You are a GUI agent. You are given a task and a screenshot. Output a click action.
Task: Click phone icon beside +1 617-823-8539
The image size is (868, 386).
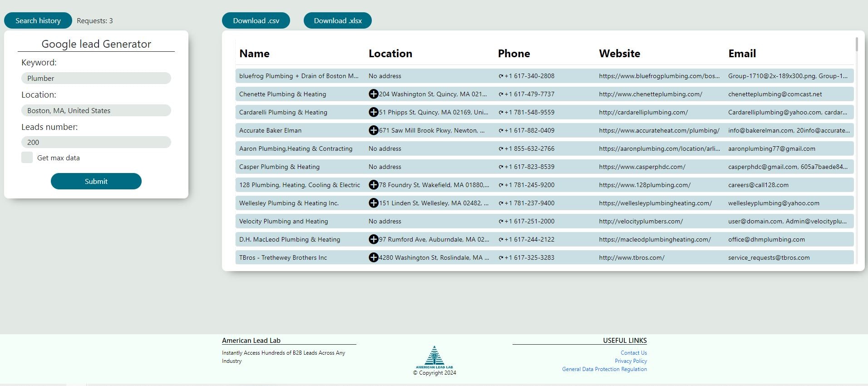tap(501, 167)
